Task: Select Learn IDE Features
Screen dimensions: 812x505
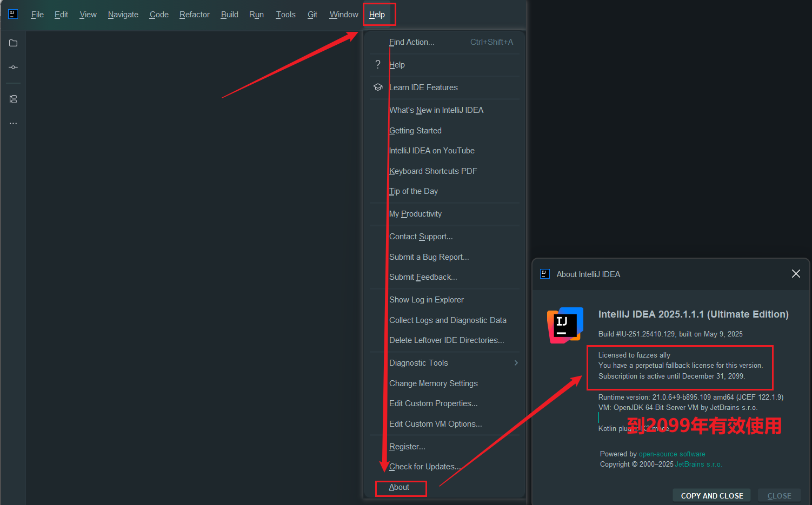Action: pos(444,87)
